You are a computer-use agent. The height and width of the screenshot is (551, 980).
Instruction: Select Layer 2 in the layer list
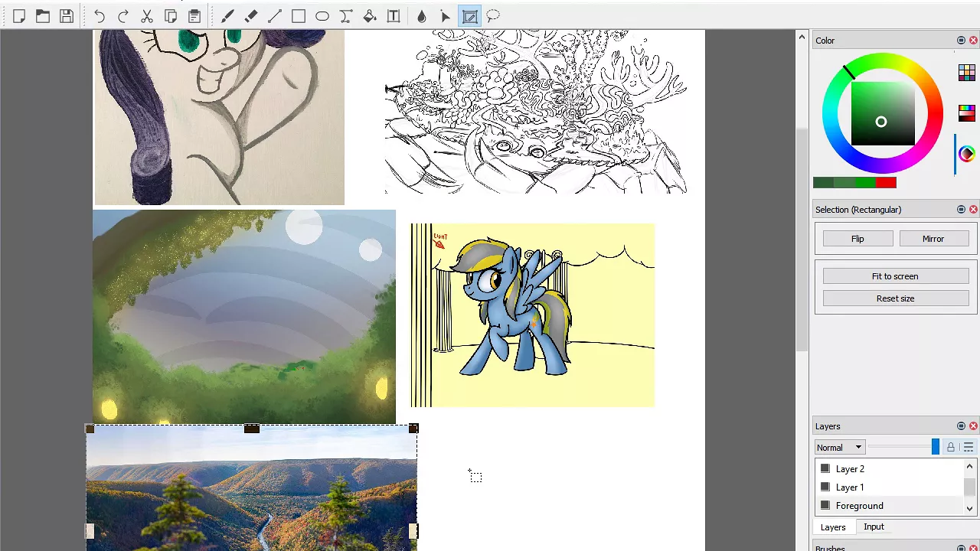click(890, 468)
